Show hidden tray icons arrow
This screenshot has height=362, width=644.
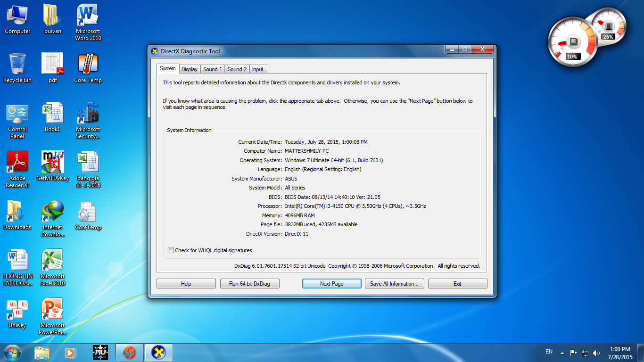click(x=562, y=353)
